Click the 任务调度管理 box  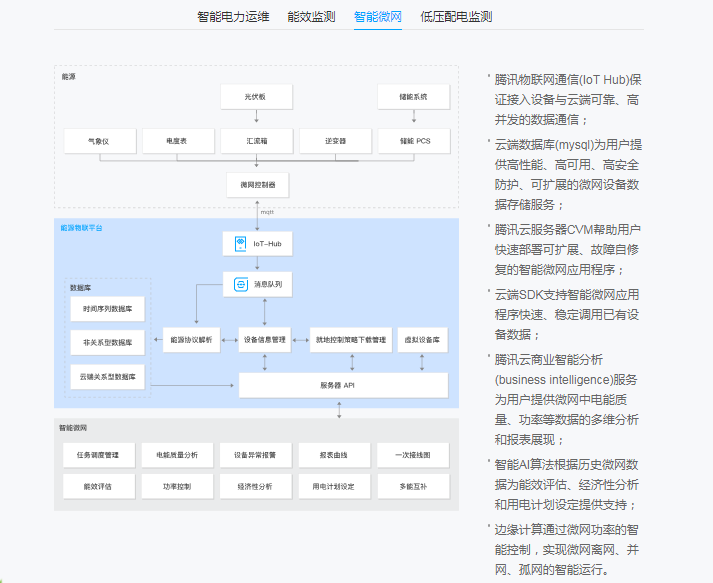(99, 455)
